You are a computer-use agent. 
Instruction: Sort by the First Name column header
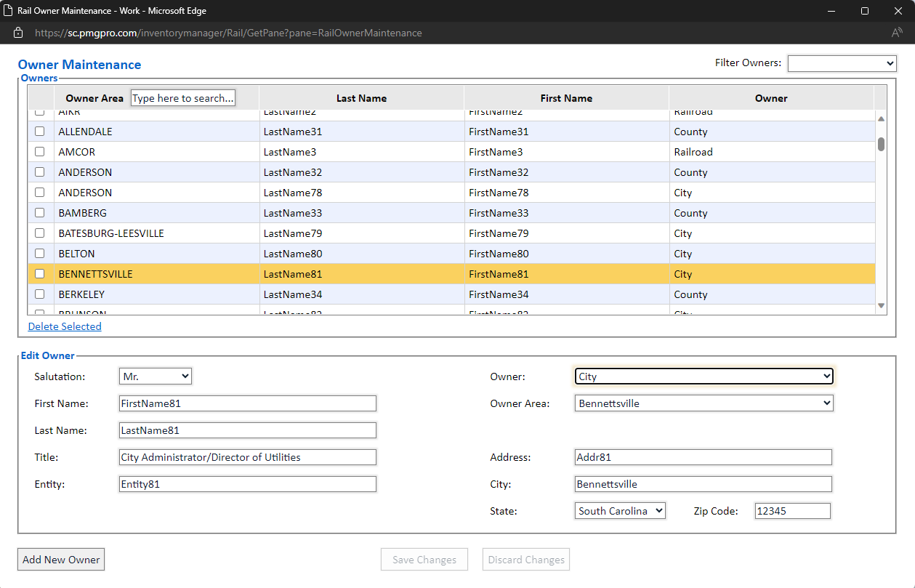click(x=566, y=98)
